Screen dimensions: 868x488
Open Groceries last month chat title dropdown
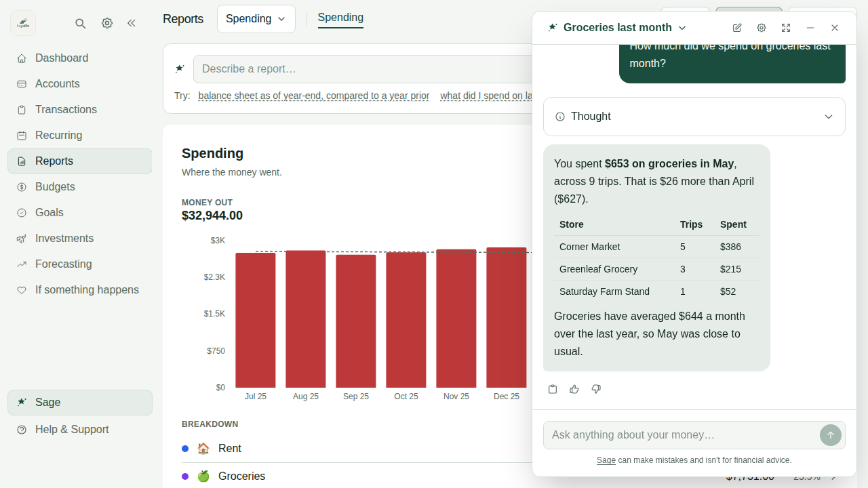point(618,28)
